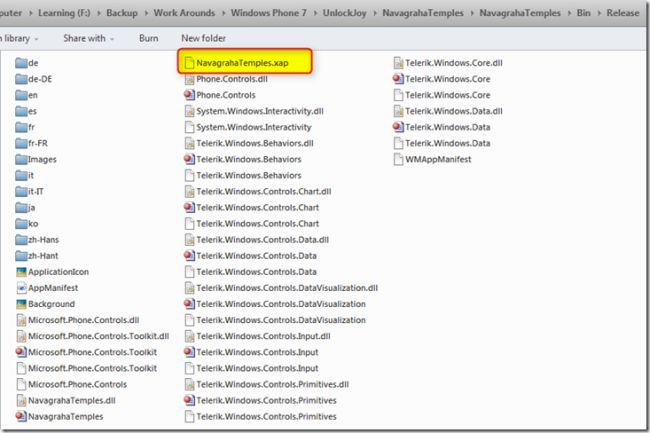Select the Images folder icon
The image size is (650, 433).
(21, 159)
